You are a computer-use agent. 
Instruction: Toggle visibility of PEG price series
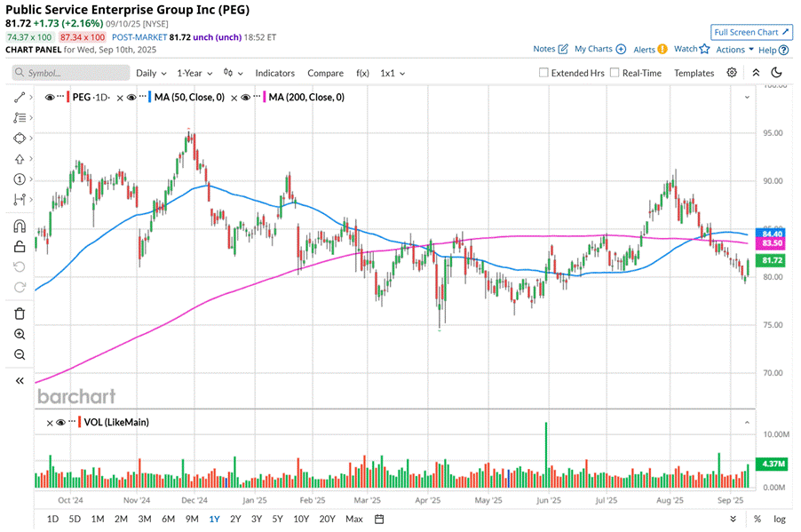(50, 97)
